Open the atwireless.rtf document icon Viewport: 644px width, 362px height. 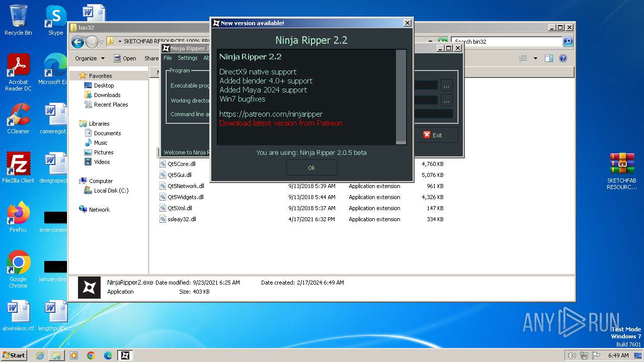[18, 316]
